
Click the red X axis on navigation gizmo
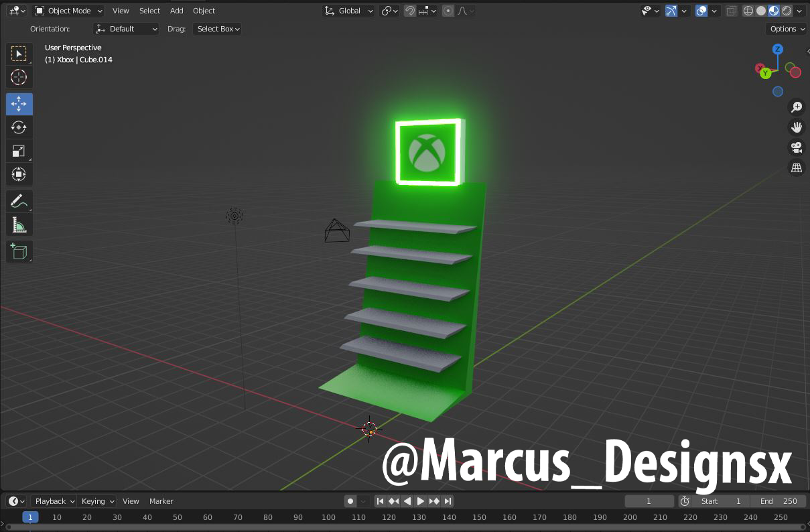(x=760, y=68)
